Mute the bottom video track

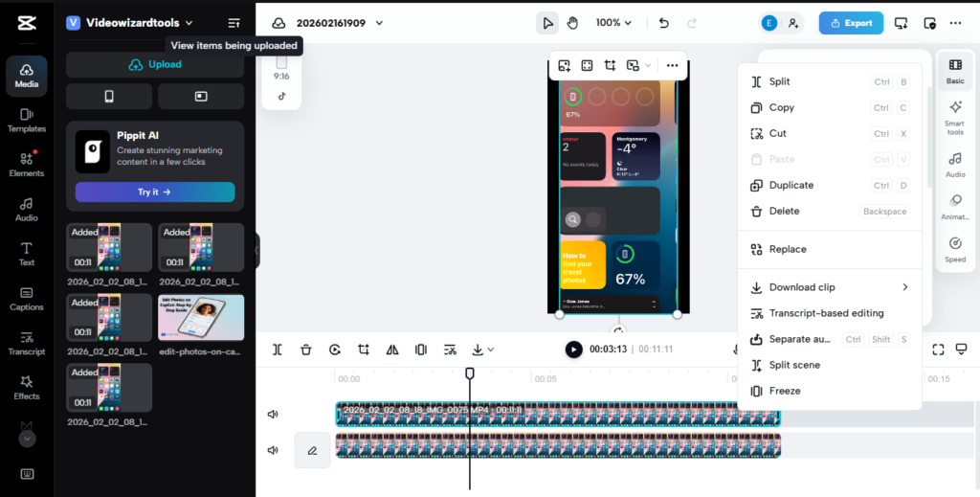point(273,450)
